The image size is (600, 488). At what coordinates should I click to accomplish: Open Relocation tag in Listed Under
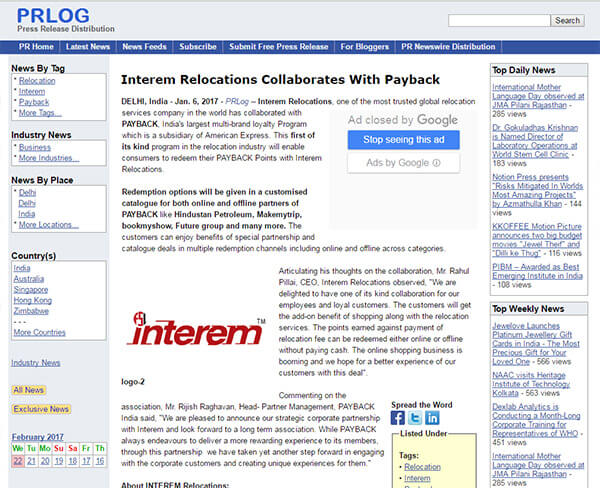coord(422,467)
